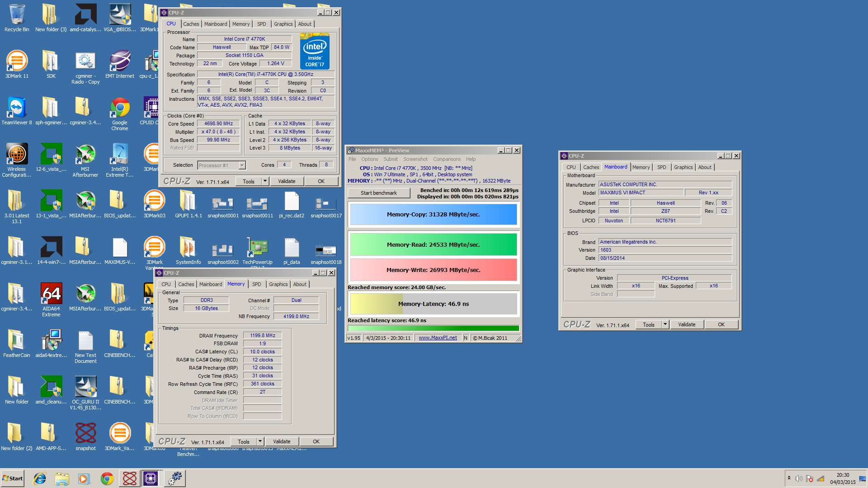Launch Internet Explorer from the taskbar
The image size is (868, 488).
[x=40, y=479]
